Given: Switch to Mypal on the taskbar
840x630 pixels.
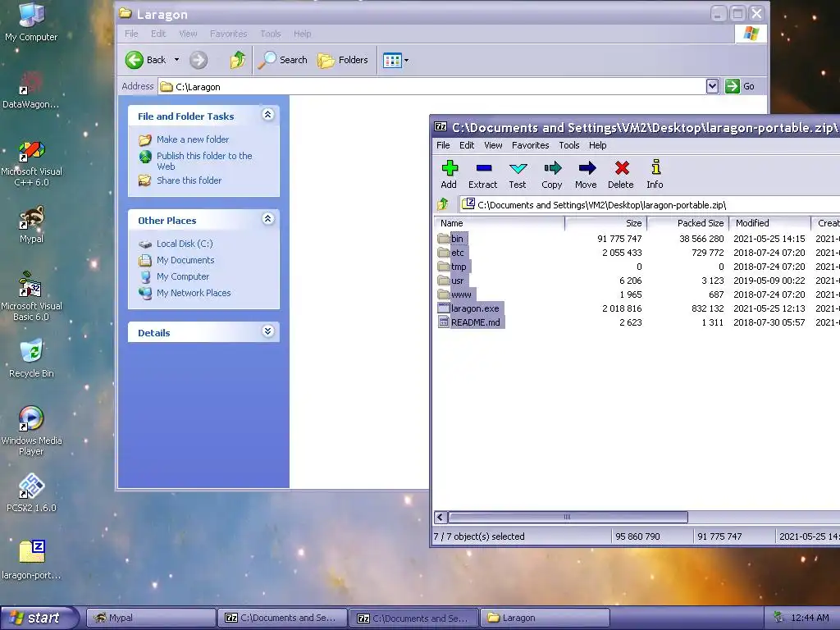Looking at the screenshot, I should [151, 618].
